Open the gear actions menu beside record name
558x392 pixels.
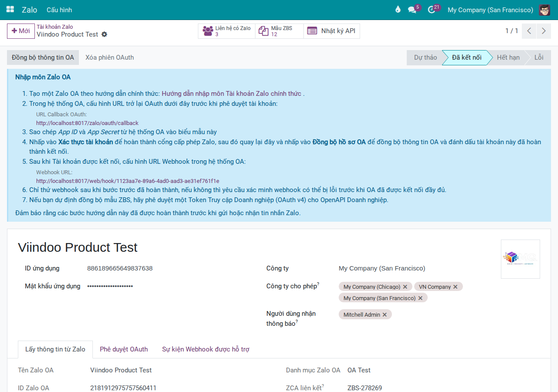click(x=104, y=34)
